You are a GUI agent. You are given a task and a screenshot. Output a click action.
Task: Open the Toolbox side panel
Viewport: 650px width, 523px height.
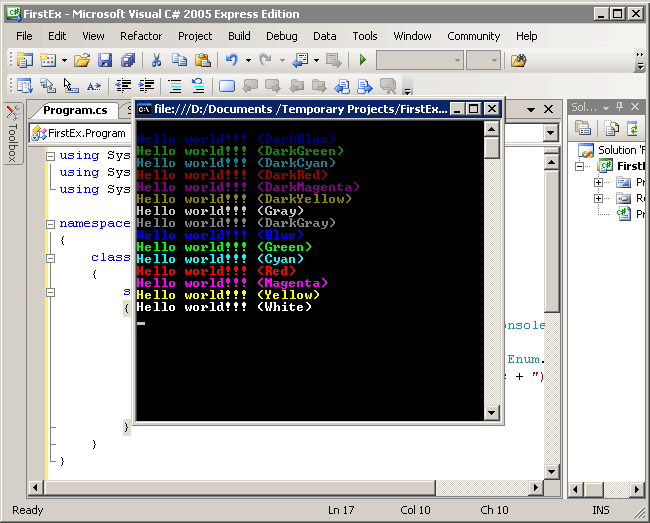coord(13,133)
